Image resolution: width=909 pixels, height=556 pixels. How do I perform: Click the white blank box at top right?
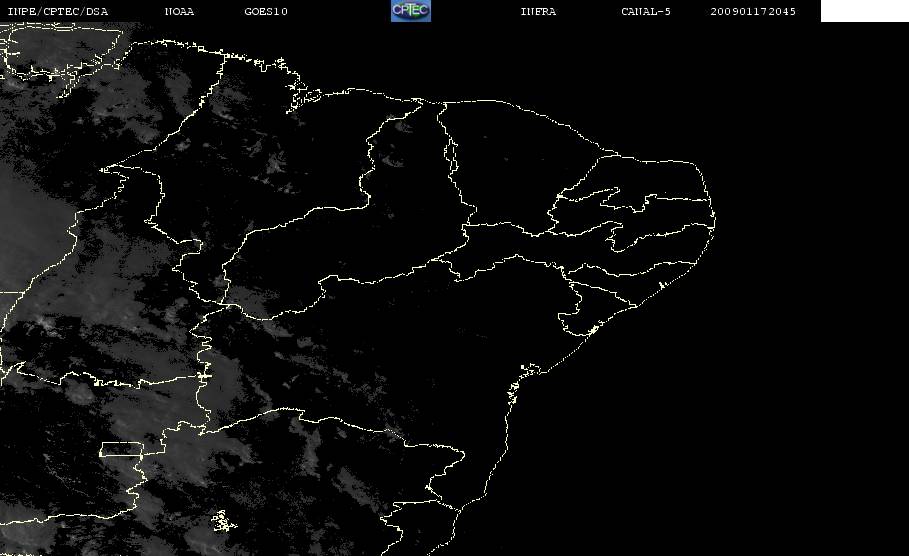pos(864,11)
